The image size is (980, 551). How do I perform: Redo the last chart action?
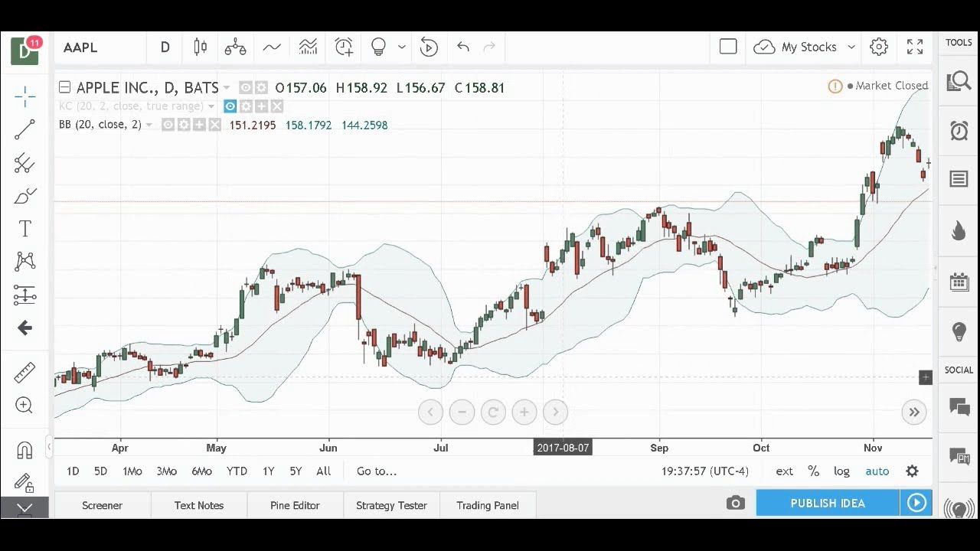489,47
